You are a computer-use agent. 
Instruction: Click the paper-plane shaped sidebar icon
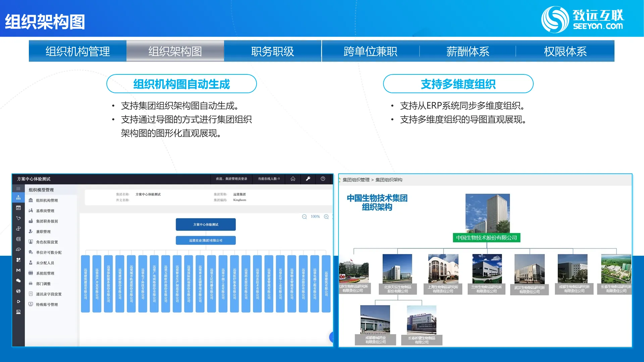point(18,218)
